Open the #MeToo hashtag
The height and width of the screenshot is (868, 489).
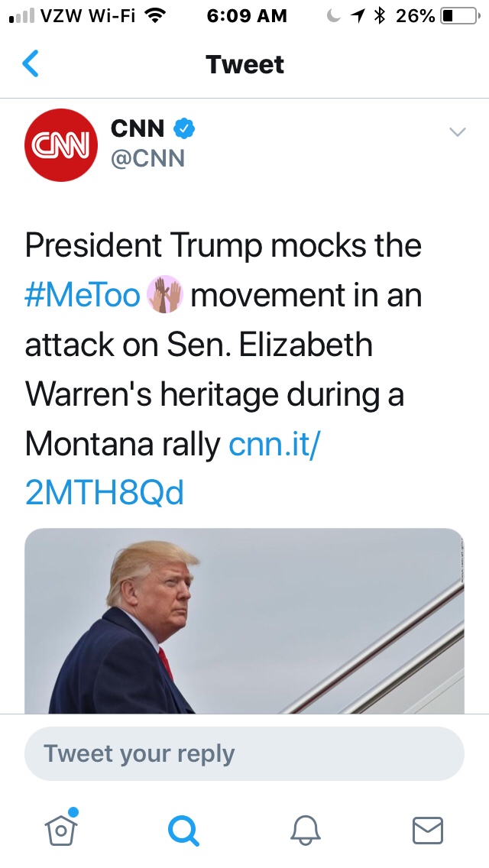[83, 296]
